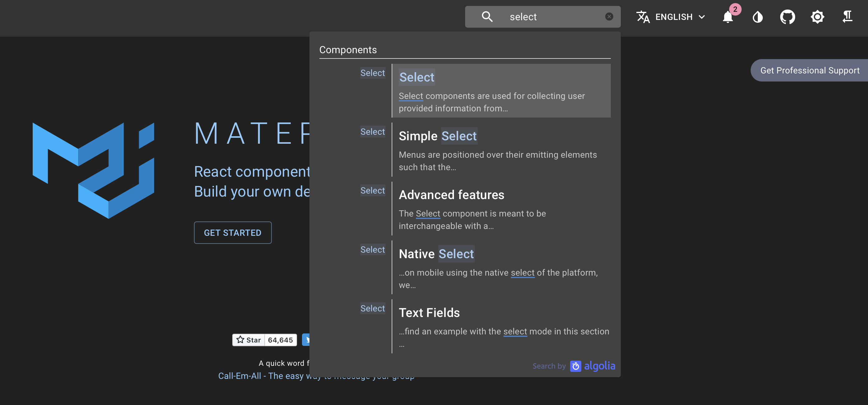Image resolution: width=868 pixels, height=405 pixels.
Task: Click the notifications bell icon
Action: 728,17
